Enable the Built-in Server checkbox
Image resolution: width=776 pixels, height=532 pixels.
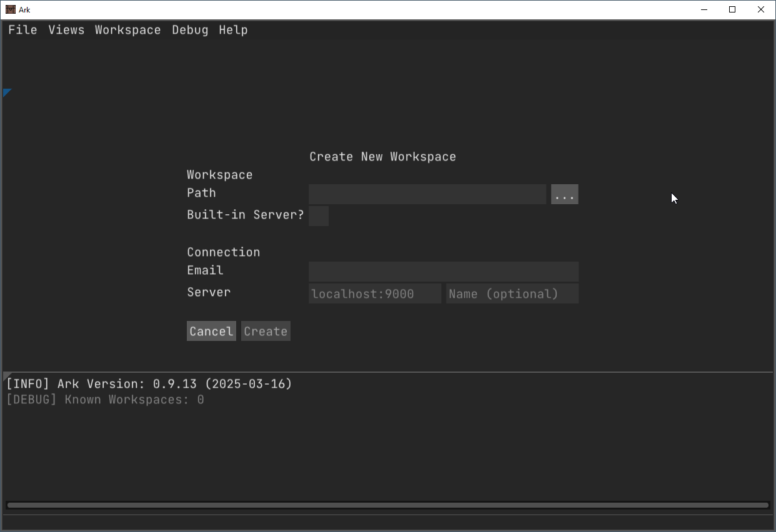319,216
